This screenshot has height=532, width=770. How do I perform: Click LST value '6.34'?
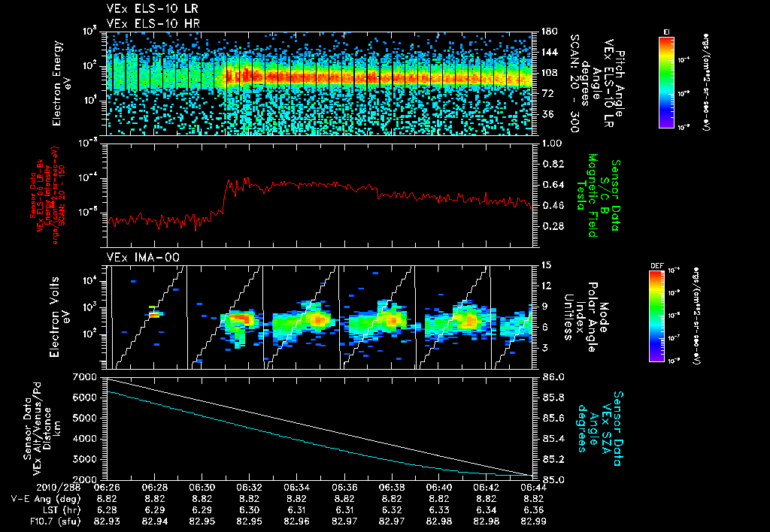pyautogui.click(x=487, y=510)
